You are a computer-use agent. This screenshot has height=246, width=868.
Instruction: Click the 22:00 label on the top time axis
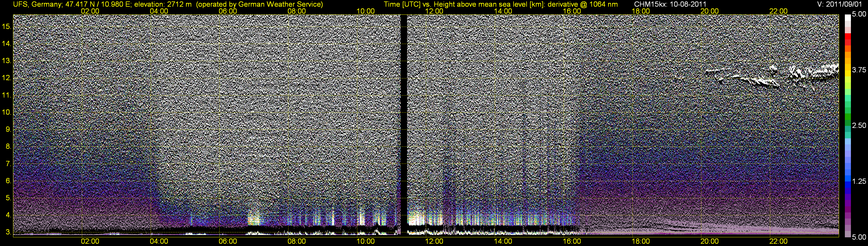click(778, 11)
